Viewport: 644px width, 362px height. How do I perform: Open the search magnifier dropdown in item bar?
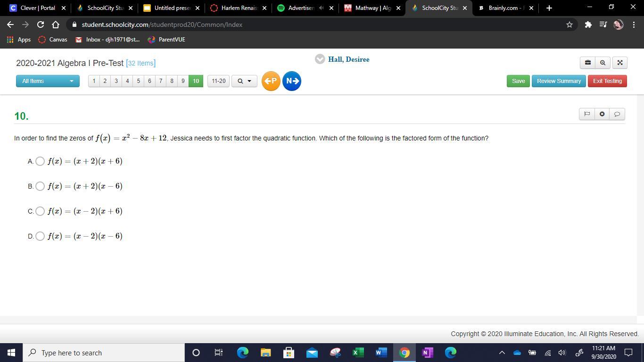(244, 81)
